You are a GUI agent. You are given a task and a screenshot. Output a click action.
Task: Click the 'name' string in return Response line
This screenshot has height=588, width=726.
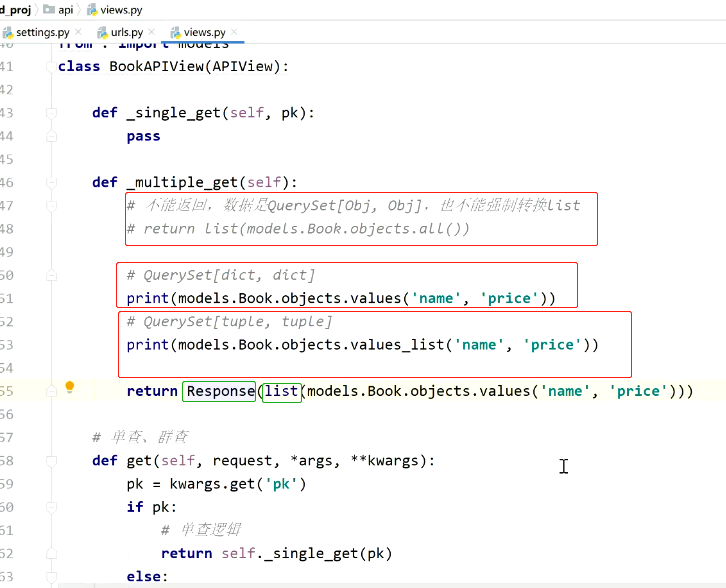coord(565,391)
